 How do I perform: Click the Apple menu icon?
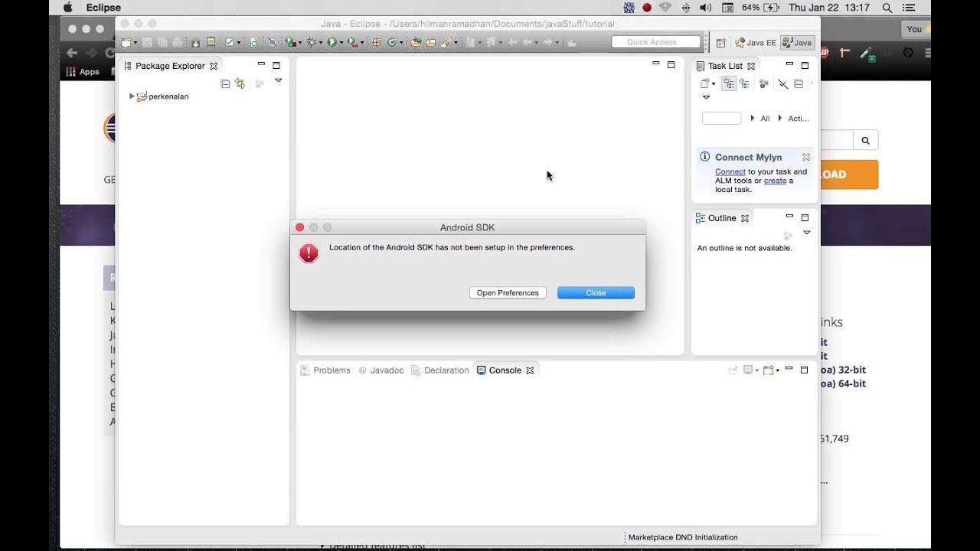click(x=67, y=8)
